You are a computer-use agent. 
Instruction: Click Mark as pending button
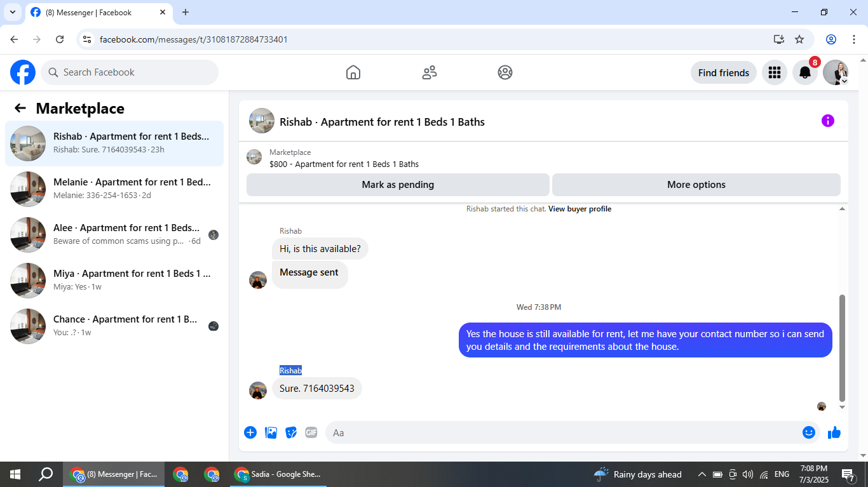(x=398, y=185)
